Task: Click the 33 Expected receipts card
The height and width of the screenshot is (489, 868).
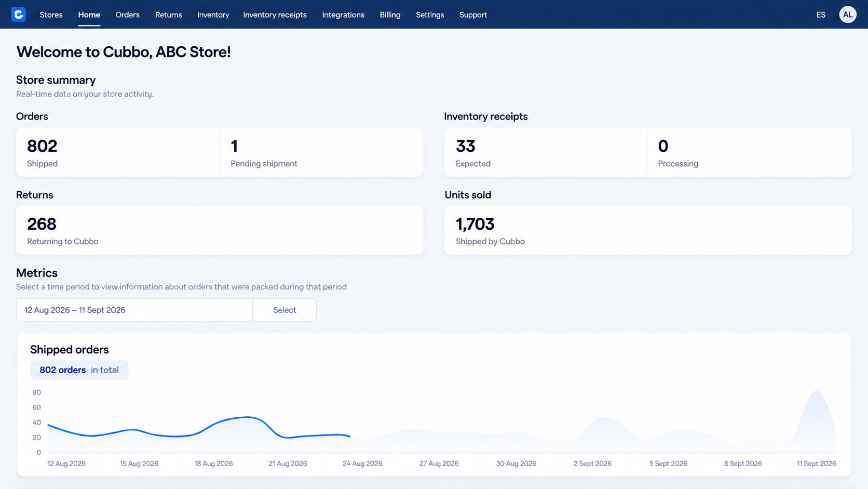Action: click(546, 152)
